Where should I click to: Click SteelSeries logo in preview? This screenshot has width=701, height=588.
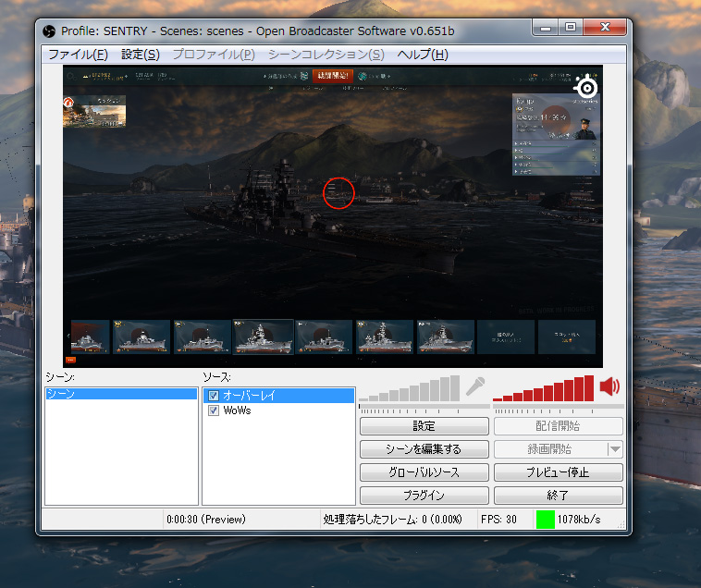(586, 87)
